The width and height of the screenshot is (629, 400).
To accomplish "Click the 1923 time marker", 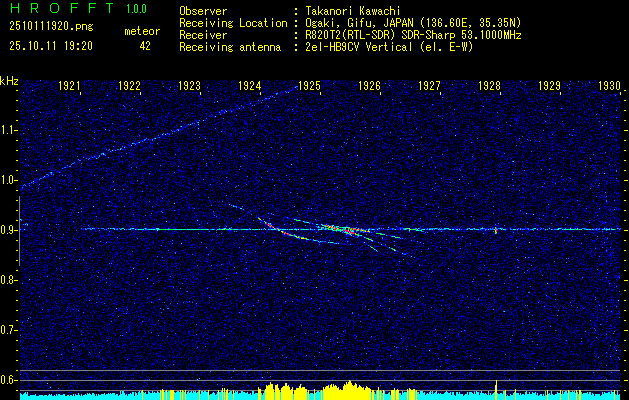I will click(189, 85).
